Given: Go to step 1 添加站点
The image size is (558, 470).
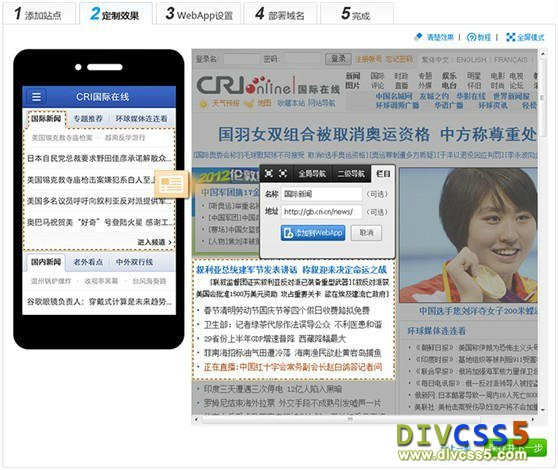Looking at the screenshot, I should [38, 15].
